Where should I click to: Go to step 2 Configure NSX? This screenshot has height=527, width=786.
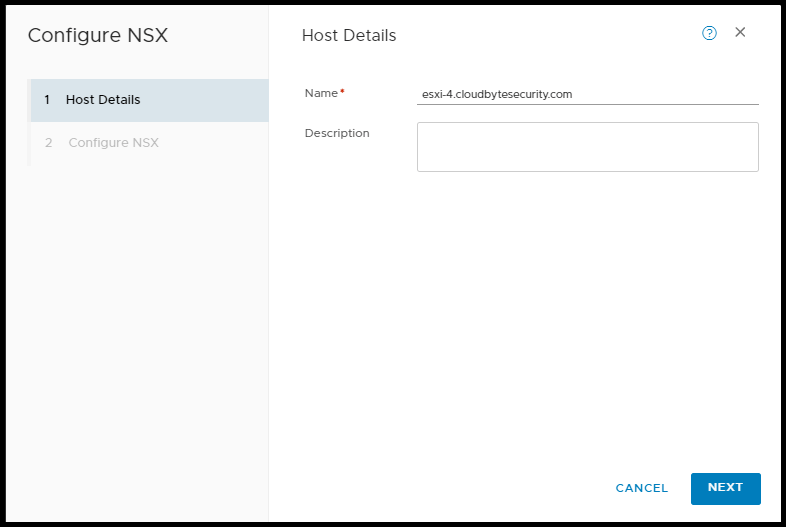click(x=113, y=143)
